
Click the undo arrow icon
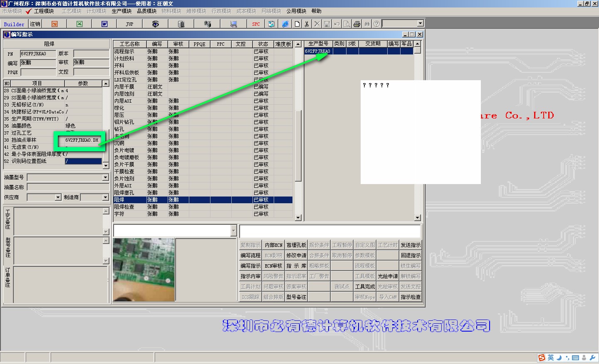pyautogui.click(x=337, y=24)
